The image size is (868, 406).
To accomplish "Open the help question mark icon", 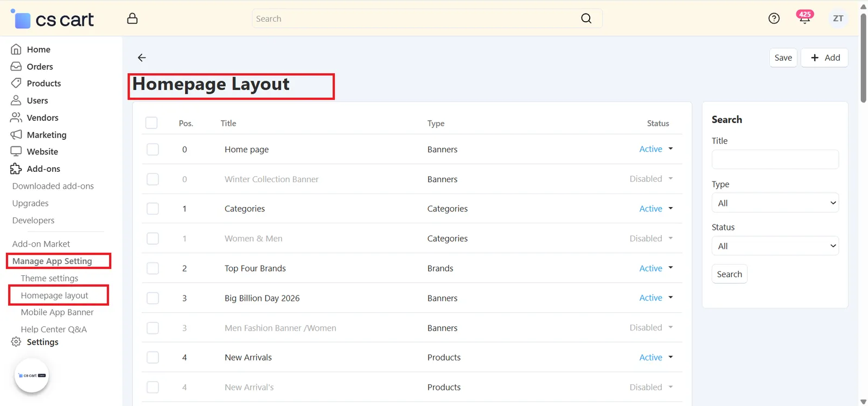I will 774,18.
